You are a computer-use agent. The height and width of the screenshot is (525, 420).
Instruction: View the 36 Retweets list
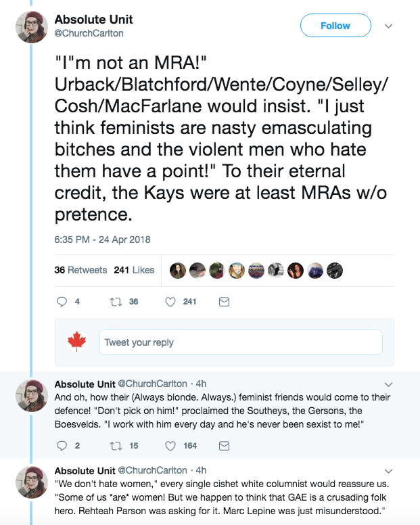pos(80,270)
